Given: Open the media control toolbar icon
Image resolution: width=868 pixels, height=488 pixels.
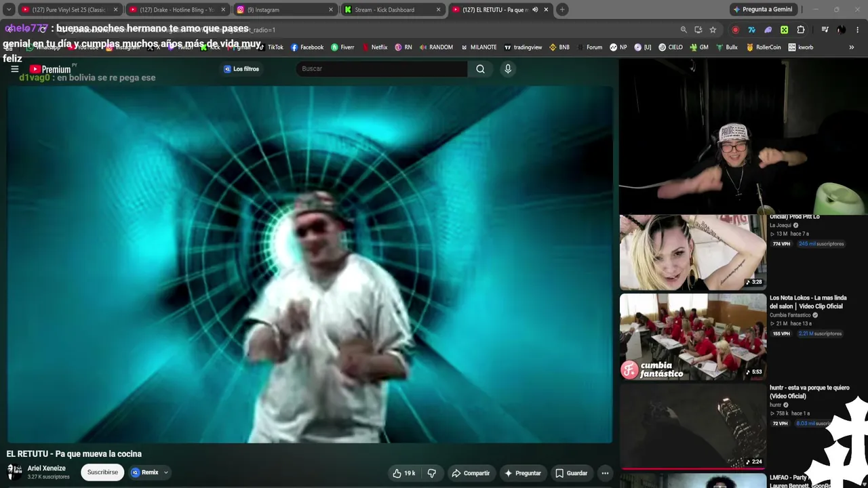Looking at the screenshot, I should point(825,30).
